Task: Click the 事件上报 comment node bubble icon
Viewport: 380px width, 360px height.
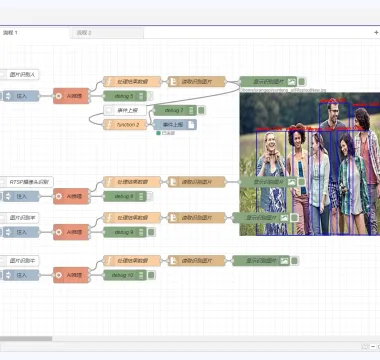Action: point(109,110)
